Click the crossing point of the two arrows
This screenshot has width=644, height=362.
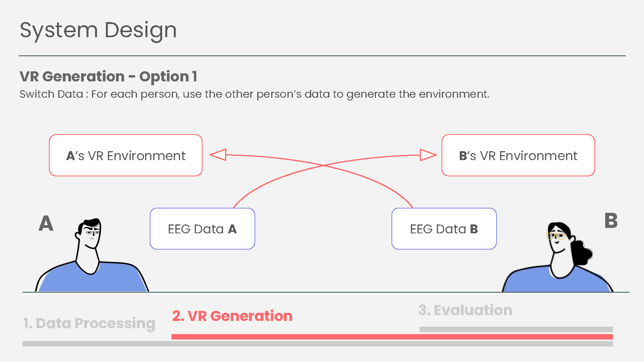click(x=323, y=165)
